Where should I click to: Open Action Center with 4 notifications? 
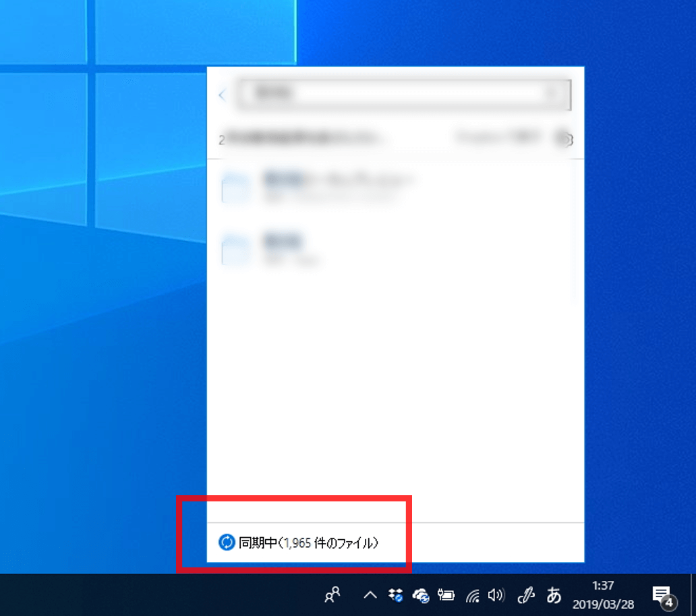click(x=664, y=596)
